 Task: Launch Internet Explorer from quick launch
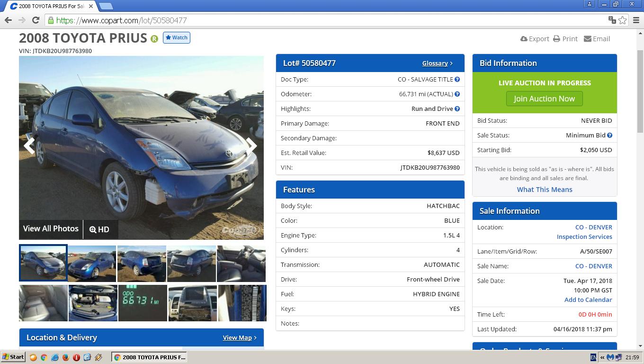tap(54, 357)
